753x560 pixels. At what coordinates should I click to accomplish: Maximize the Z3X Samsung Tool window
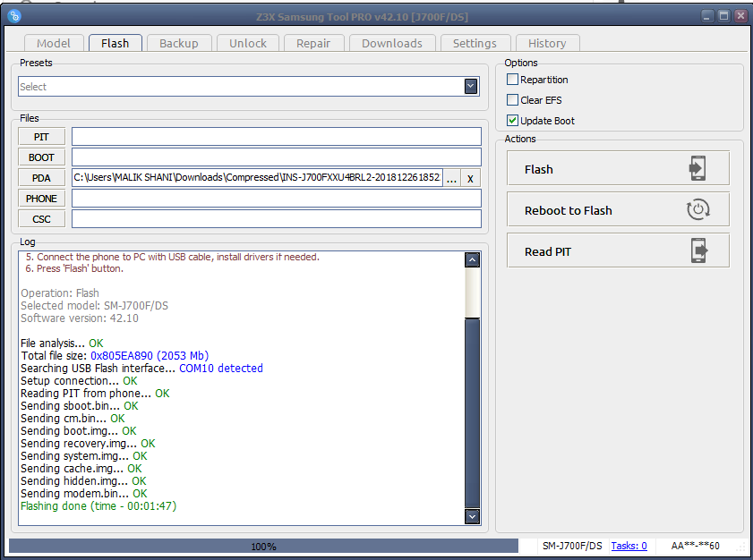(723, 16)
